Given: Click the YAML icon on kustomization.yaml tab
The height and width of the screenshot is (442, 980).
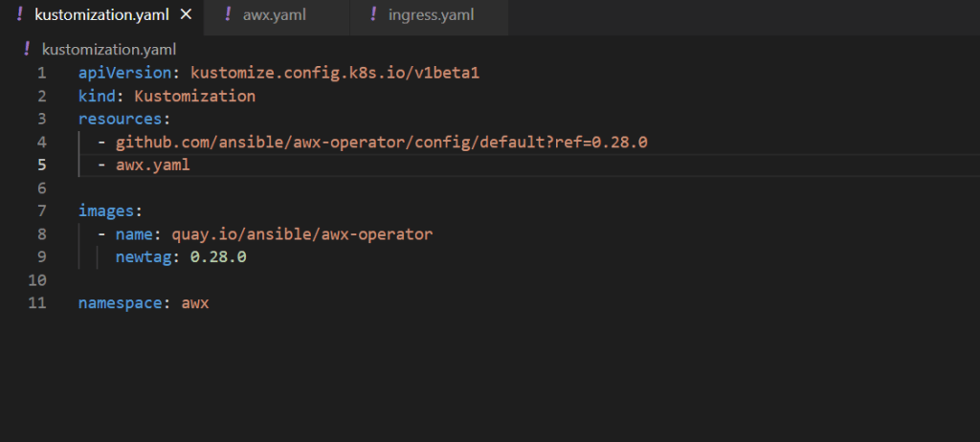Looking at the screenshot, I should coord(20,15).
